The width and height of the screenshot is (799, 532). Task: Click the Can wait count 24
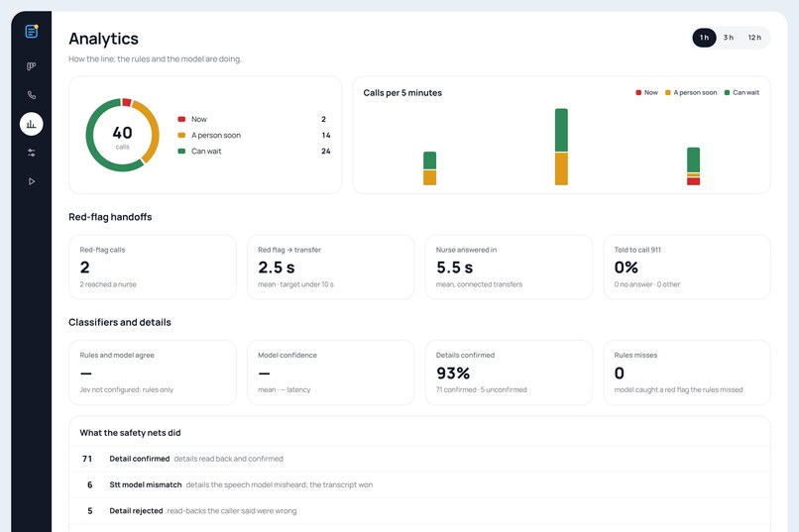326,152
